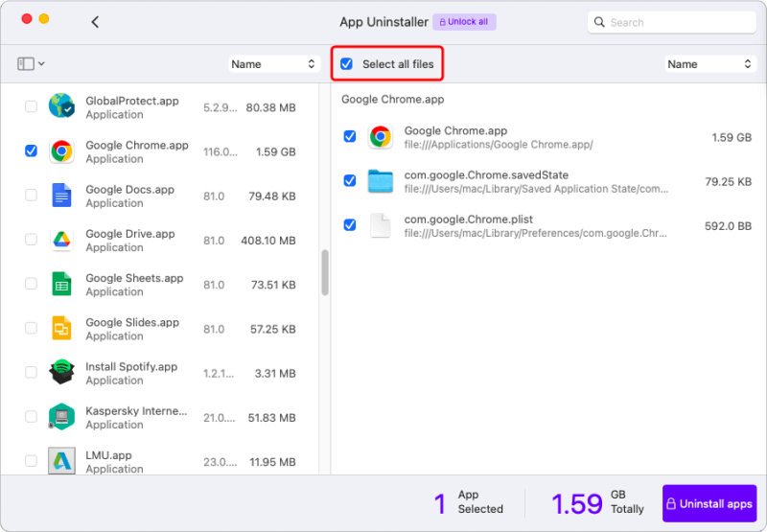Click the app list scrollbar
The height and width of the screenshot is (532, 767).
[x=325, y=272]
